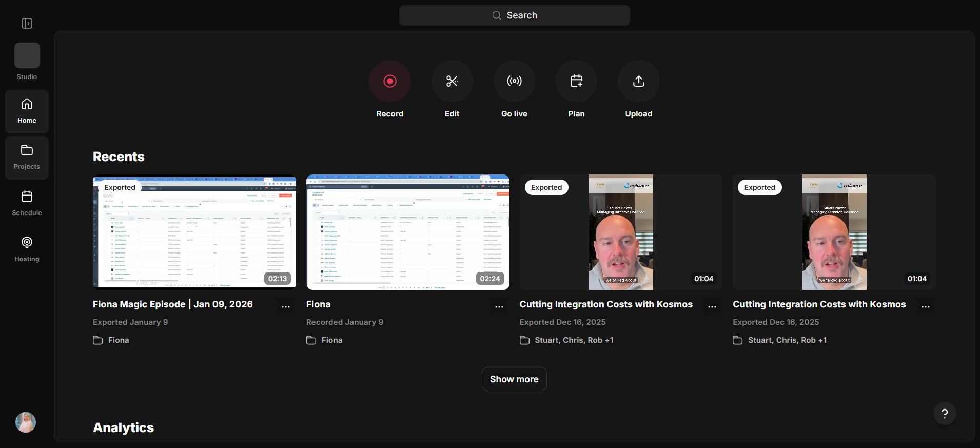Open the help question mark button

(x=945, y=414)
